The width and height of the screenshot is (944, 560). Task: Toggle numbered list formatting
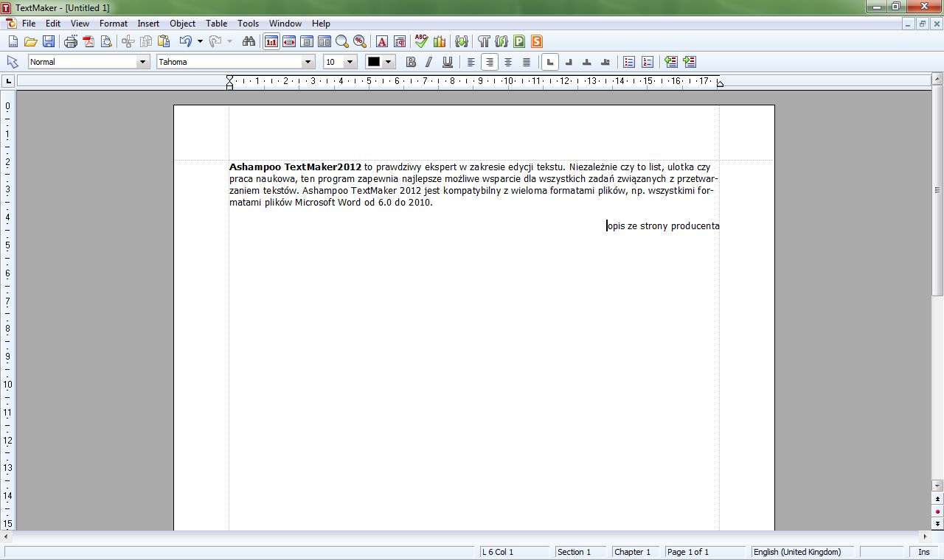(648, 62)
